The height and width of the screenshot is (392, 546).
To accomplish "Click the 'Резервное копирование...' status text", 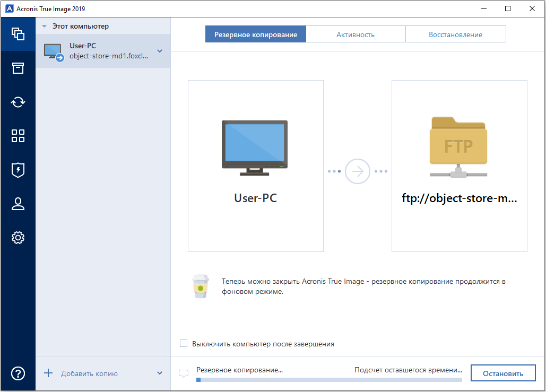I will tap(240, 370).
